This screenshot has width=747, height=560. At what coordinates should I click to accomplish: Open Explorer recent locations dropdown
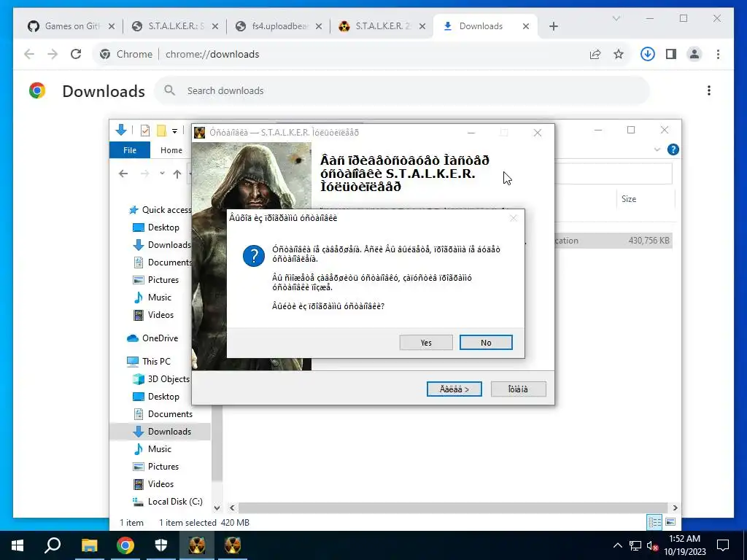162,174
